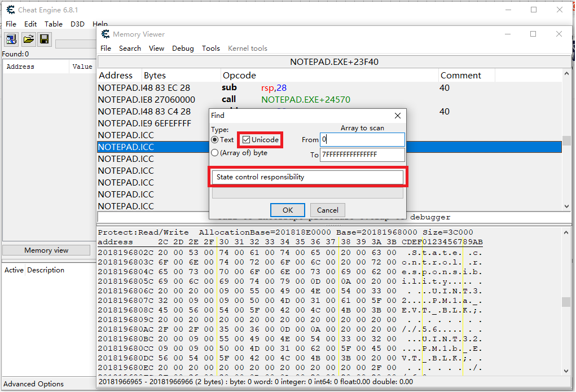Click the Cheat Engine logo in main title bar

point(11,10)
